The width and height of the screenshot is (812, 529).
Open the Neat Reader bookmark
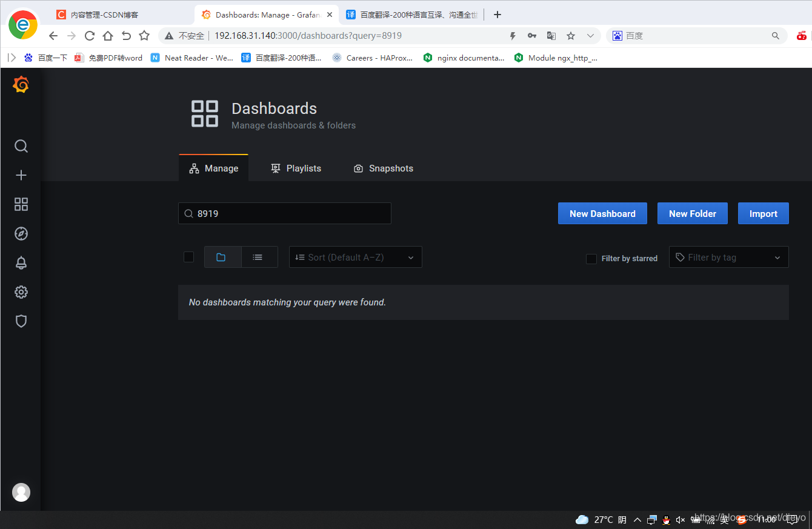pyautogui.click(x=191, y=58)
